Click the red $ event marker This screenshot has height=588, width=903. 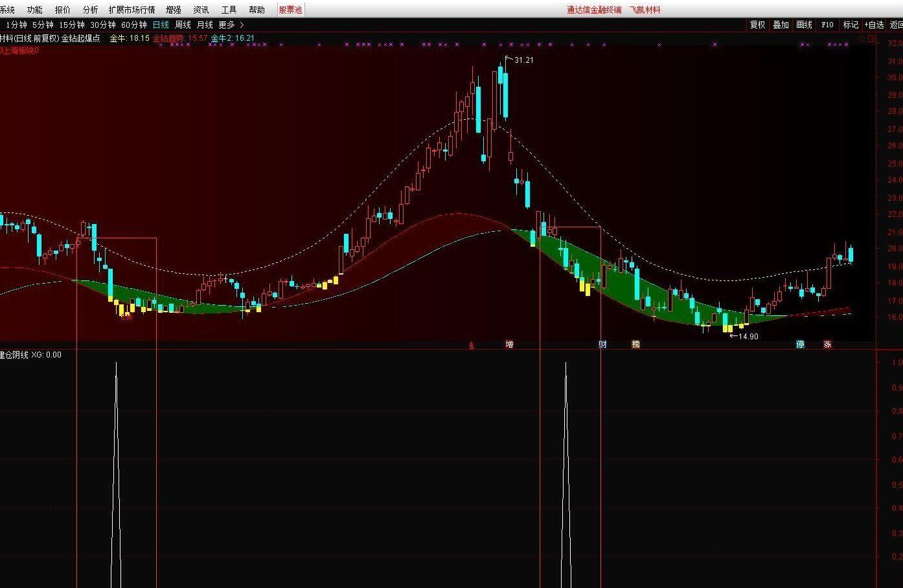(472, 346)
